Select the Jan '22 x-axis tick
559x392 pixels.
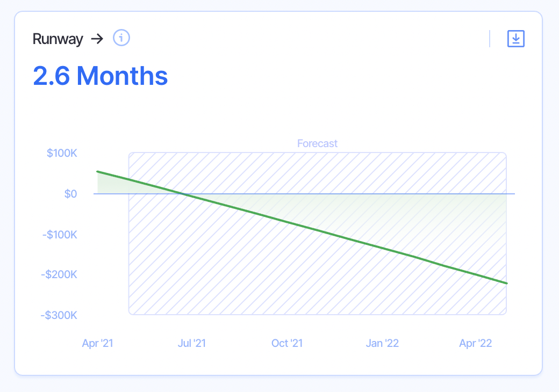click(x=382, y=343)
